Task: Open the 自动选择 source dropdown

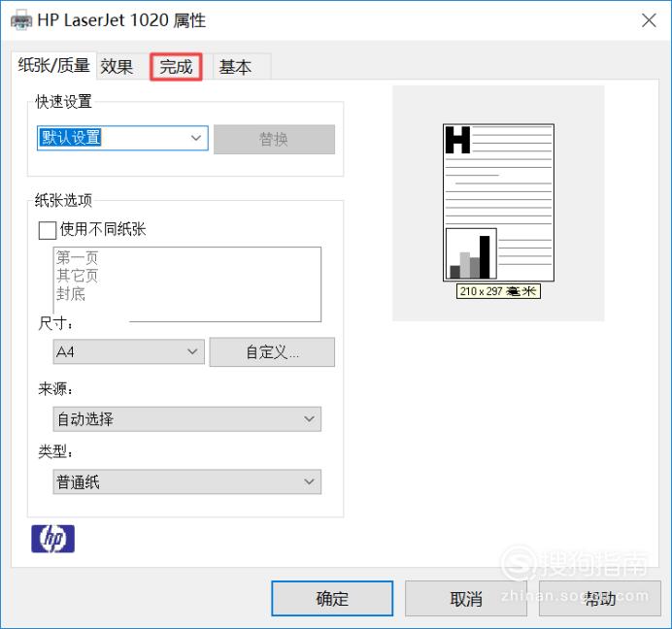Action: click(x=186, y=419)
